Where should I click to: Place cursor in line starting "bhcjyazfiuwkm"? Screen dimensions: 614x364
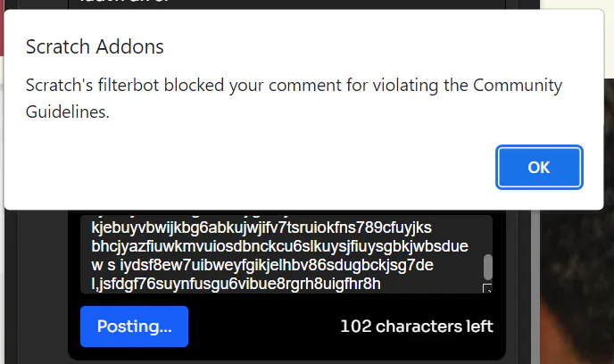coord(279,246)
